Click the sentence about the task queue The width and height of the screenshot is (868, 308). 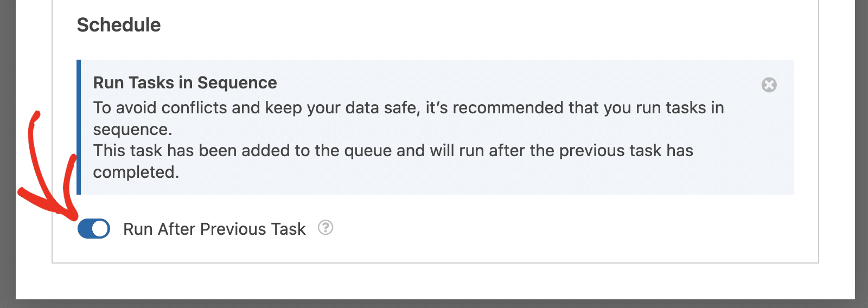tap(393, 161)
